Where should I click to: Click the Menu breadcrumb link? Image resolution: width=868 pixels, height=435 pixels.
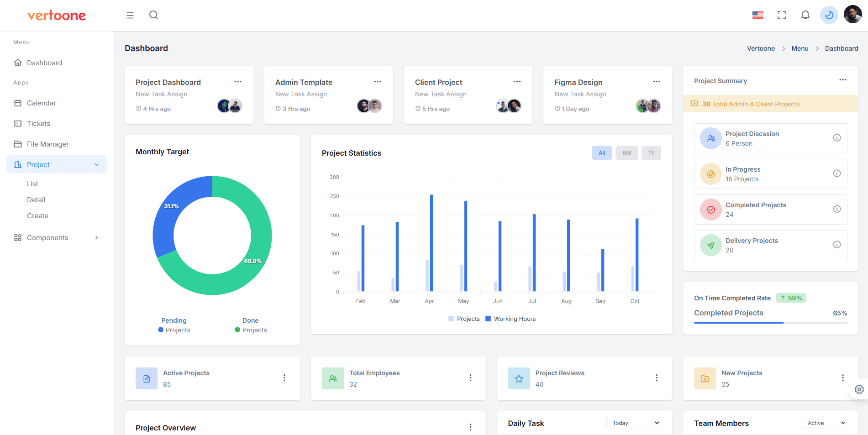pyautogui.click(x=800, y=48)
